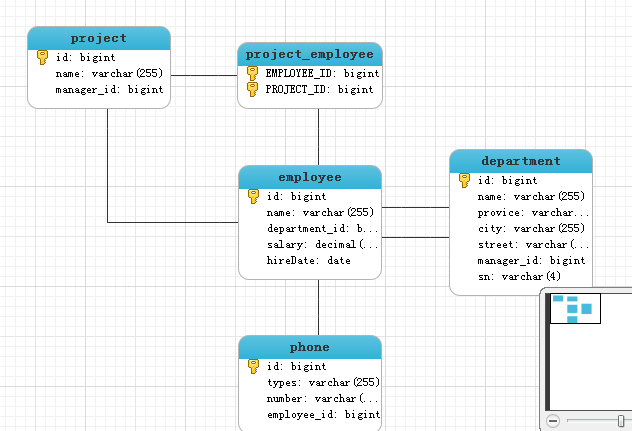Click the navigator zoom slider handle
The height and width of the screenshot is (431, 632).
click(x=621, y=421)
